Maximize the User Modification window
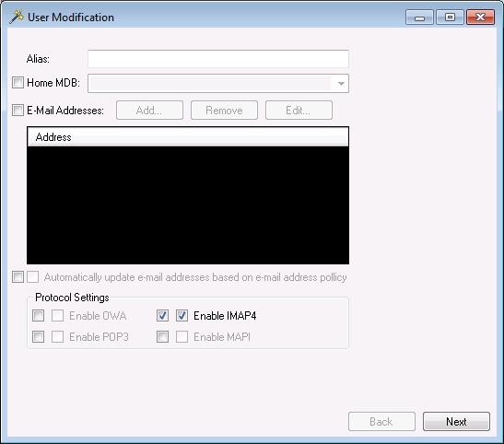504x444 pixels. 450,18
